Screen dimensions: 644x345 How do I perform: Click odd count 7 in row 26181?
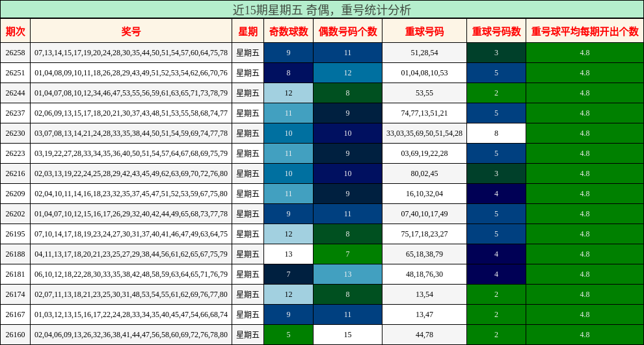click(288, 274)
